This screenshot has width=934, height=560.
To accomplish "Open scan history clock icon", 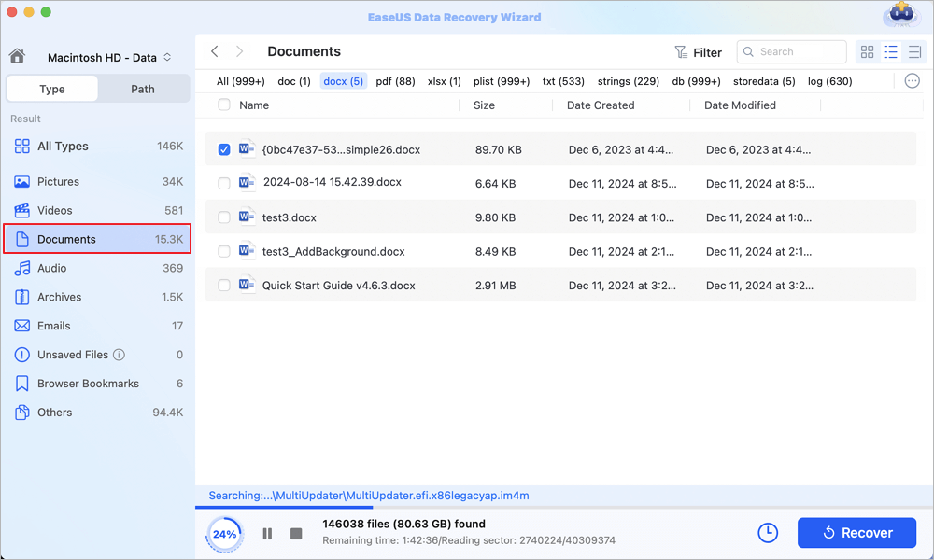I will (x=767, y=533).
